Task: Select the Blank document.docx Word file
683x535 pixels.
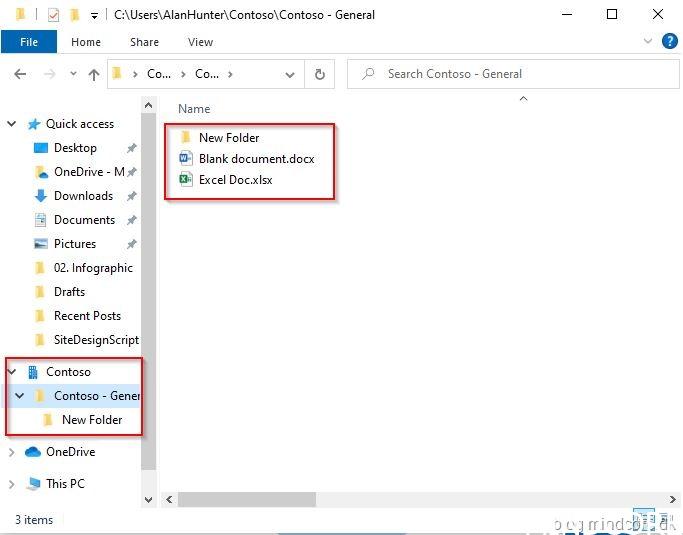Action: click(256, 159)
